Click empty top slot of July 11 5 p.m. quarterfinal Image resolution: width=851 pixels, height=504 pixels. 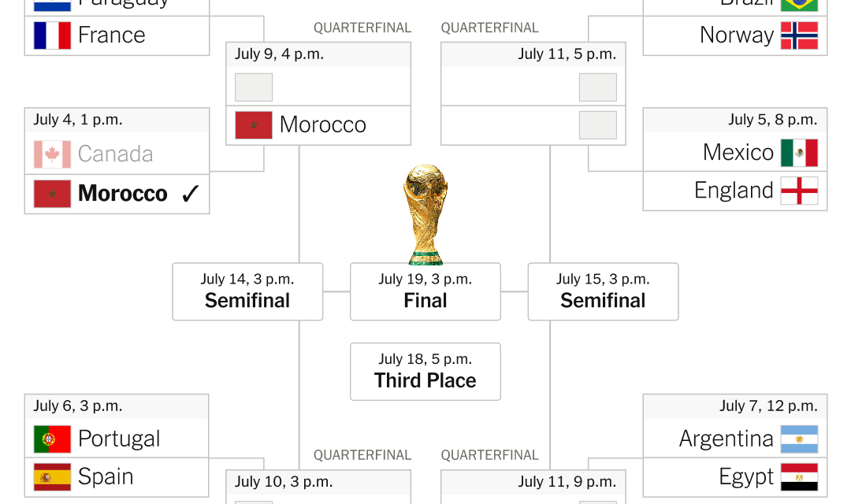coord(533,87)
